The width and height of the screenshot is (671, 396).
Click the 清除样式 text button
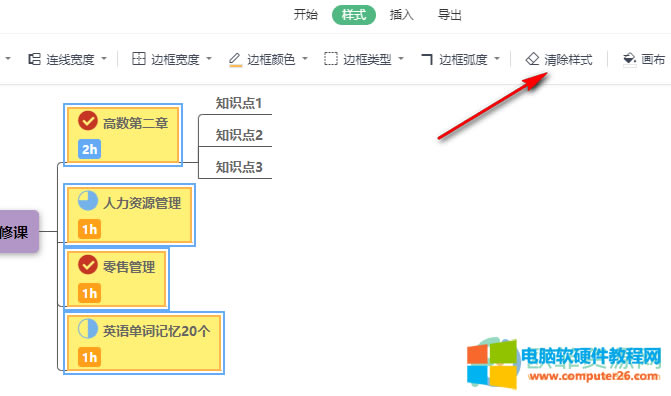(x=568, y=60)
